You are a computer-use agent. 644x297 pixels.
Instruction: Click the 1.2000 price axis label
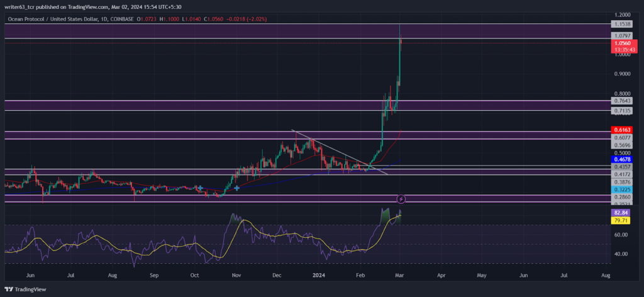621,14
